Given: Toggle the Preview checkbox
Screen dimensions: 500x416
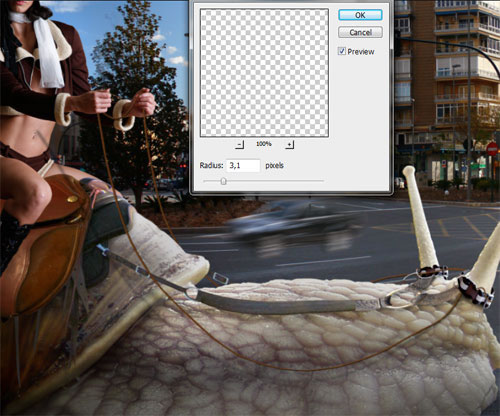Looking at the screenshot, I should point(342,51).
